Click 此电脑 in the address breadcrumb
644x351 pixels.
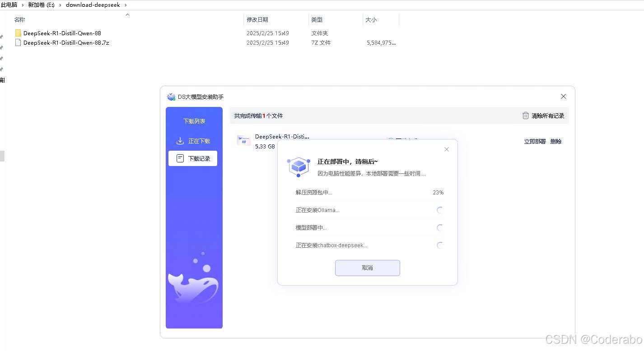[x=9, y=5]
